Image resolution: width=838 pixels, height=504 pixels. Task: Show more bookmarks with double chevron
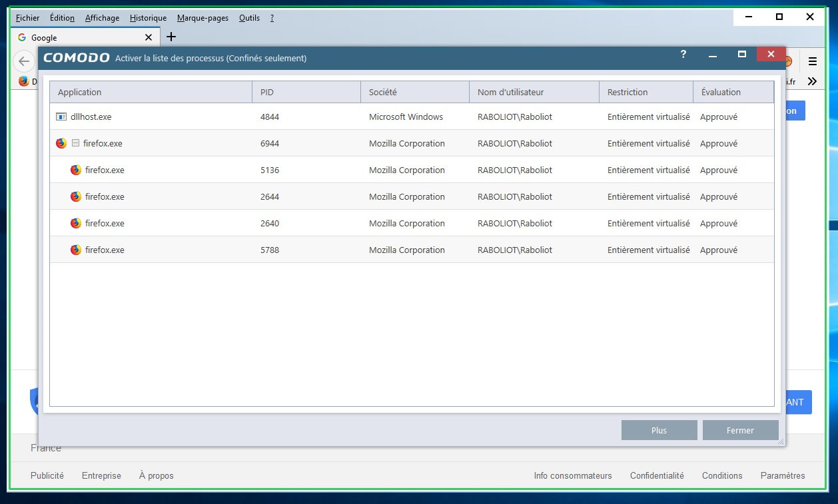pyautogui.click(x=812, y=81)
